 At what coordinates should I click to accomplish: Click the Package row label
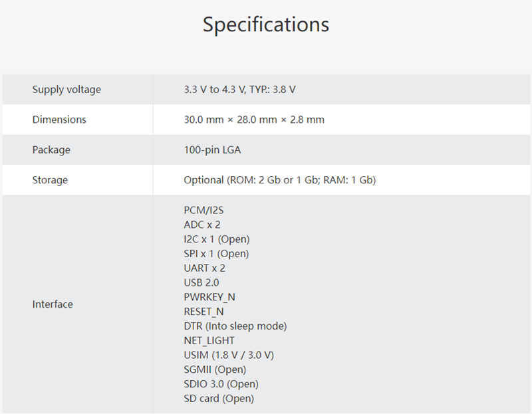click(x=51, y=150)
